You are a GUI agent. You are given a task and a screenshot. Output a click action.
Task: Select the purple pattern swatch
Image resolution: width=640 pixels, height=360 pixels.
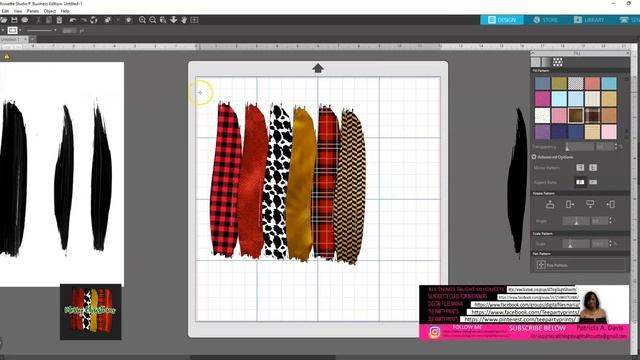[x=542, y=131]
